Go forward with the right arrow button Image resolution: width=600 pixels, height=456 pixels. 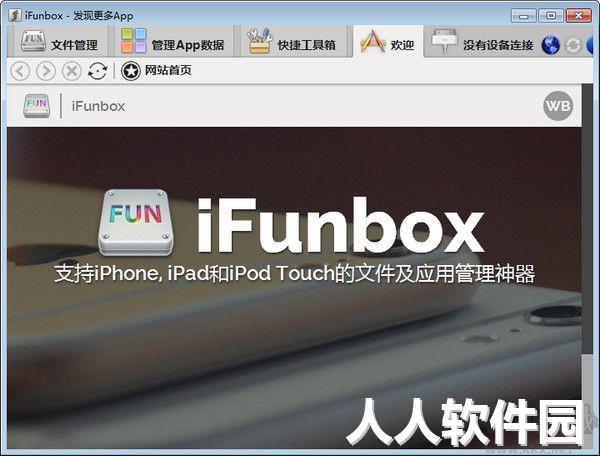pyautogui.click(x=46, y=71)
